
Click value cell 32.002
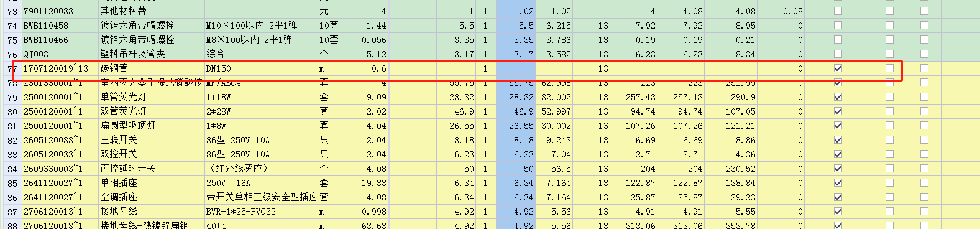click(x=554, y=97)
